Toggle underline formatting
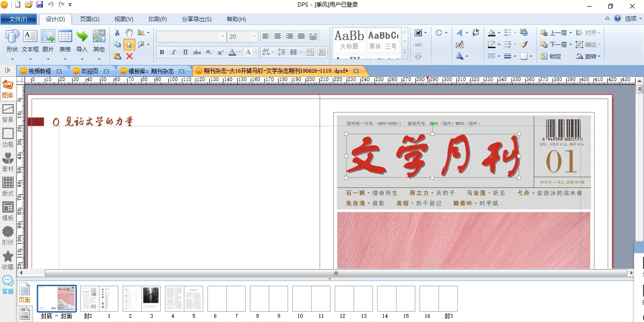Image resolution: width=644 pixels, height=322 pixels. (x=185, y=52)
